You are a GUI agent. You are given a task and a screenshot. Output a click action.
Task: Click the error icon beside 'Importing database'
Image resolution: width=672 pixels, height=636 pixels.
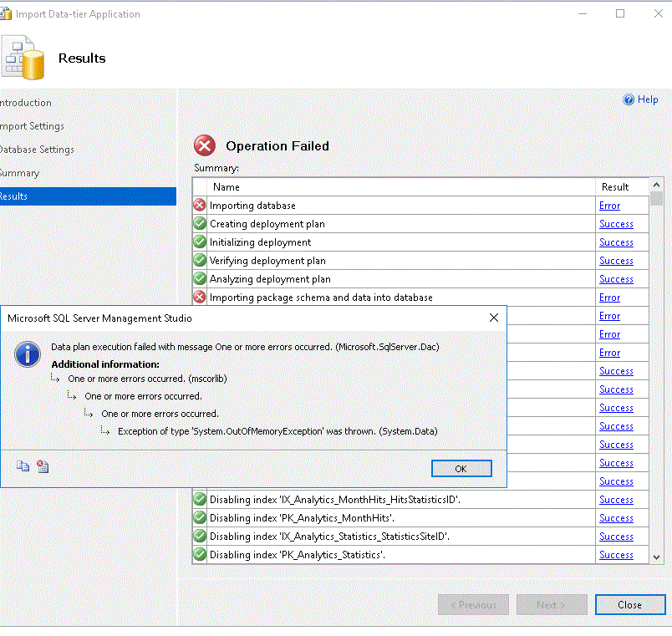coord(198,205)
